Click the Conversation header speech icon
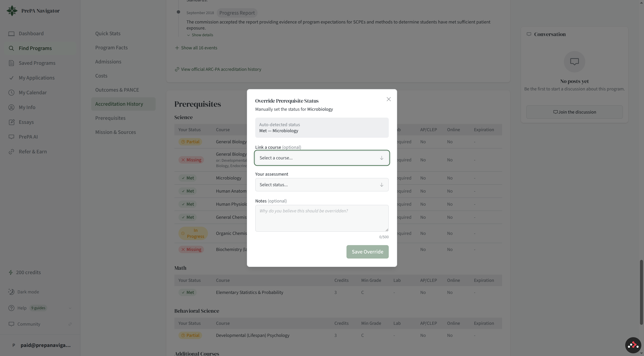 click(529, 34)
